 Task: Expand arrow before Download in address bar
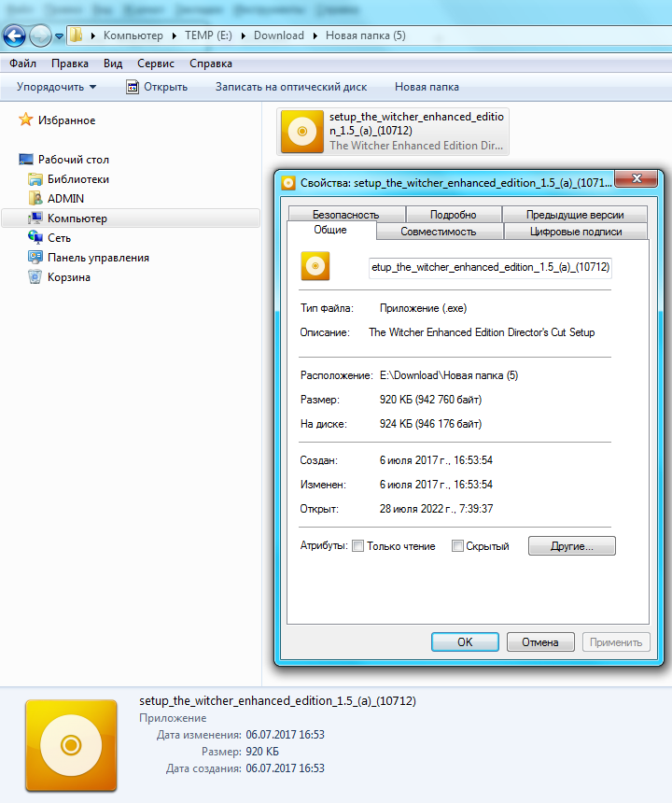pos(243,35)
